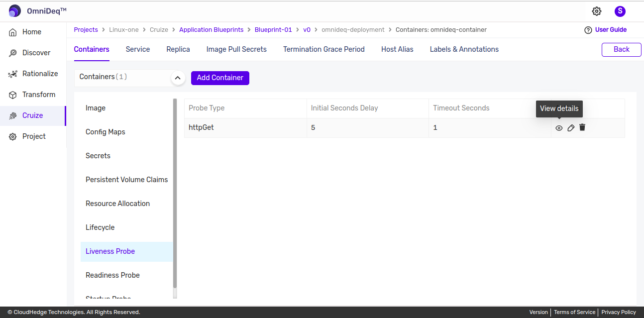The image size is (644, 318).
Task: Open Privacy Policy footer link
Action: click(x=619, y=312)
